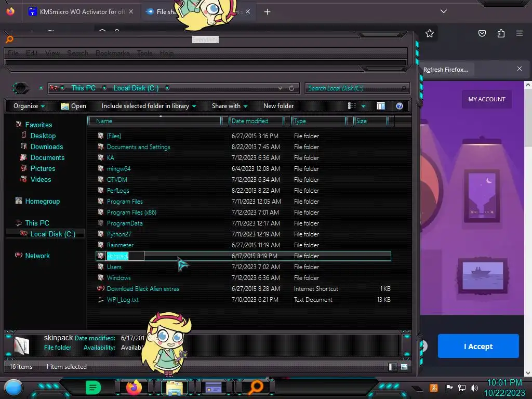Select the Program Files folder icon
Viewport: 532px width, 399px height.
[101, 201]
